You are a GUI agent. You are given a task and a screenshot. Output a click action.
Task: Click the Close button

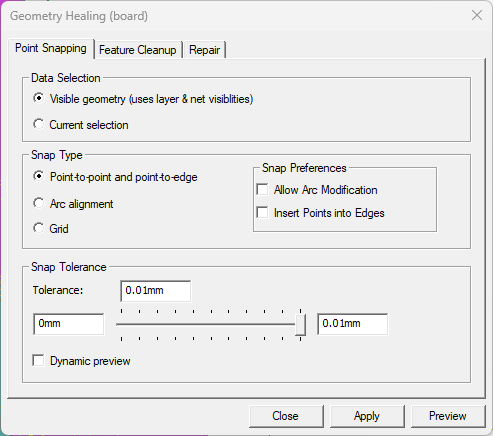286,416
